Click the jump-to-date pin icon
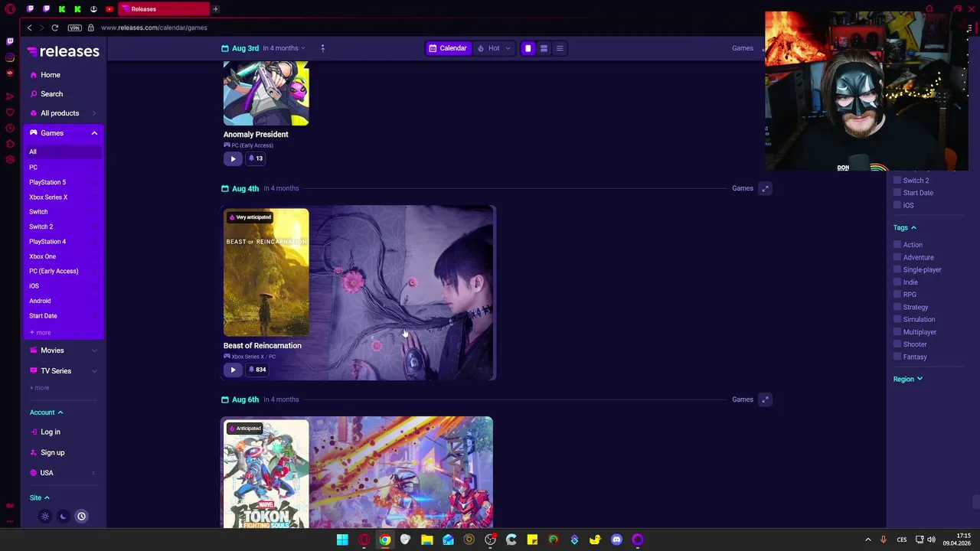 (322, 48)
